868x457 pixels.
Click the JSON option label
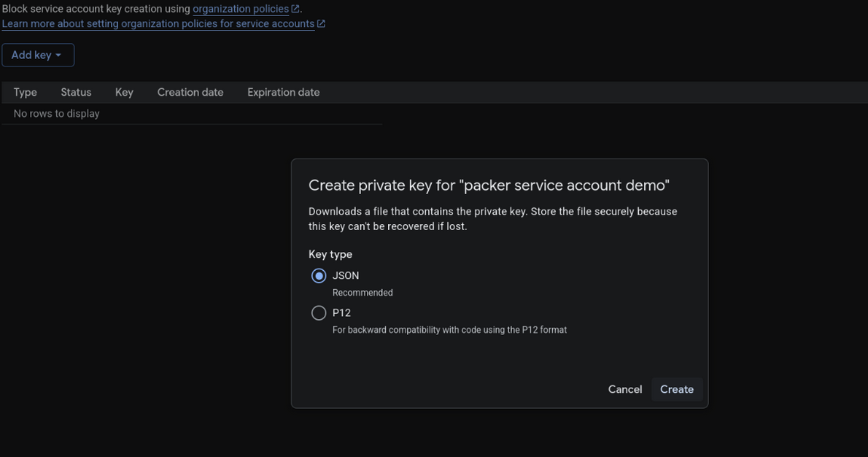346,275
